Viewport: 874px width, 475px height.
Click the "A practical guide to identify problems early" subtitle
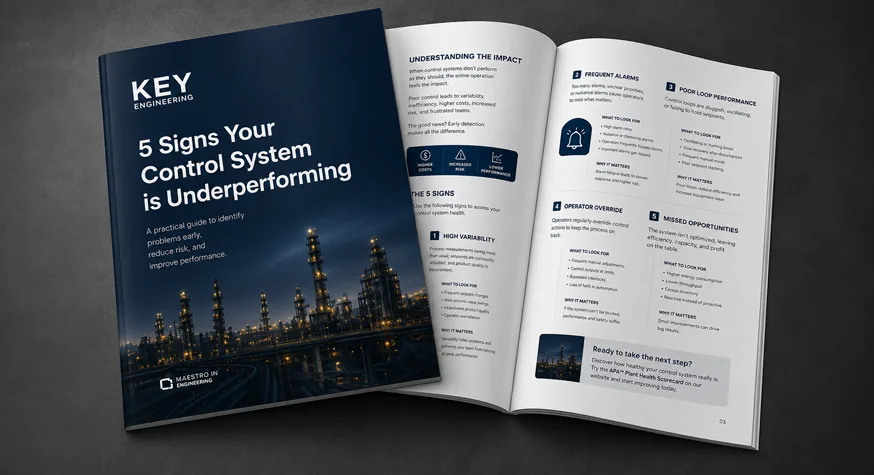click(193, 240)
